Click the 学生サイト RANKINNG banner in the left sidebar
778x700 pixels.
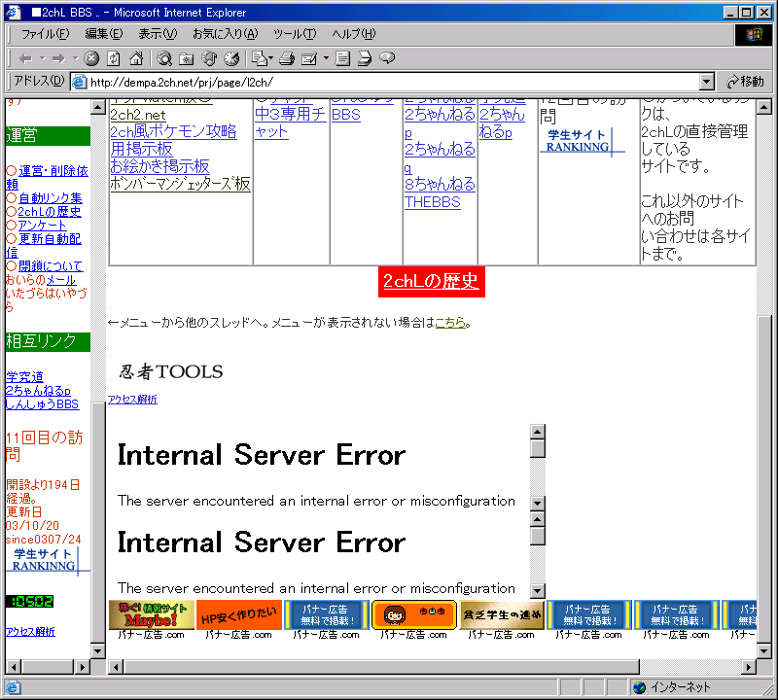(47, 560)
